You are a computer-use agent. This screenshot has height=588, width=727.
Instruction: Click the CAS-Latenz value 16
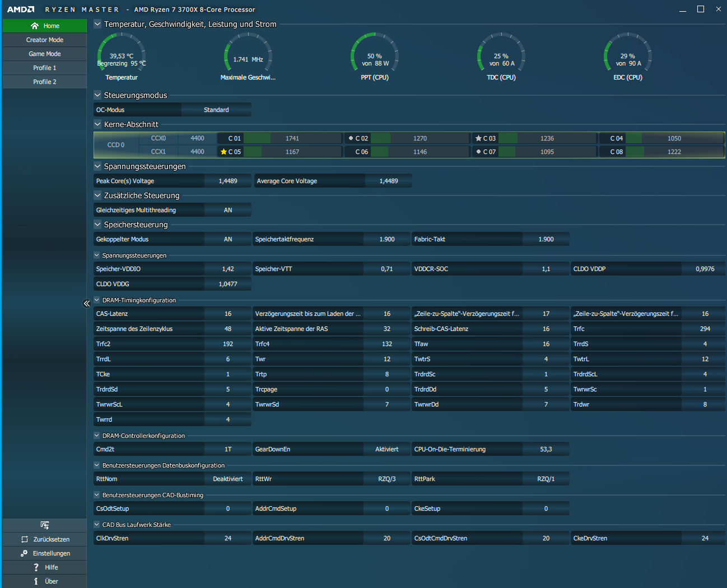228,314
